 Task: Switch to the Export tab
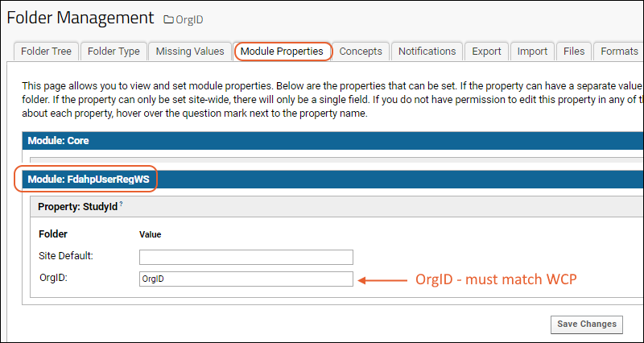486,52
